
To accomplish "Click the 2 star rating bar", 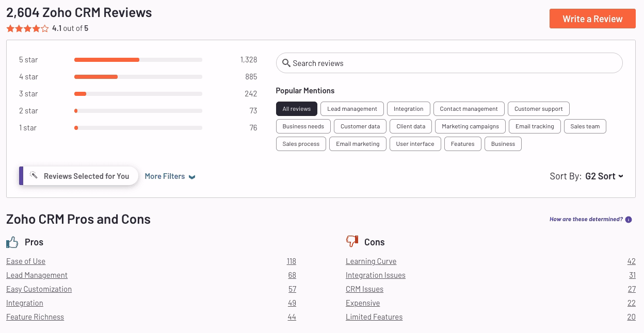I will (138, 111).
